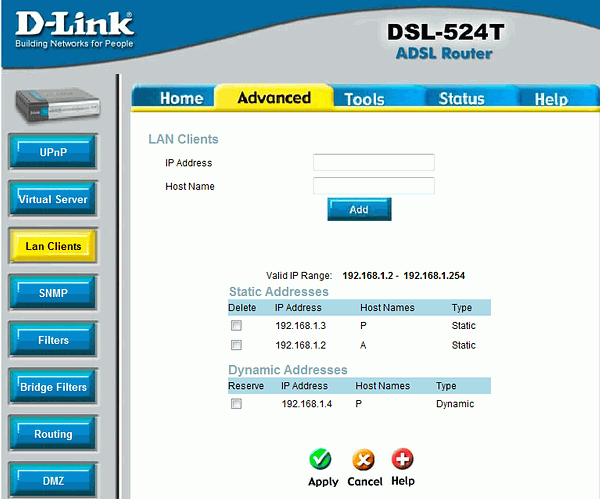Image resolution: width=600 pixels, height=499 pixels.
Task: Open Virtual Server page
Action: (53, 199)
